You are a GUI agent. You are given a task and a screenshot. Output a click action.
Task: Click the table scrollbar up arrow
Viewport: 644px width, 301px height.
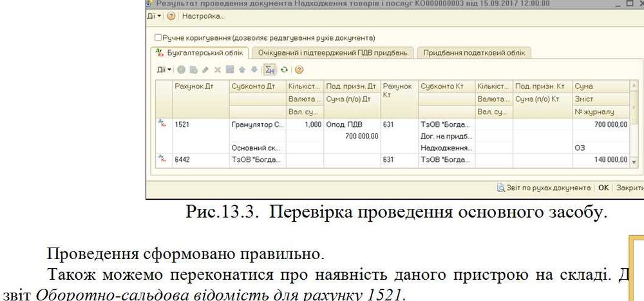(633, 84)
